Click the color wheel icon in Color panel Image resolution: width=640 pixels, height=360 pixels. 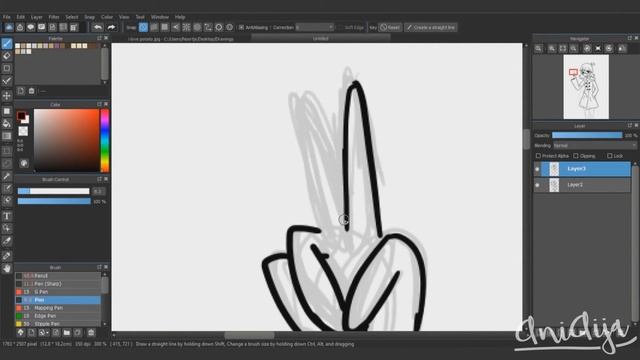tap(24, 163)
